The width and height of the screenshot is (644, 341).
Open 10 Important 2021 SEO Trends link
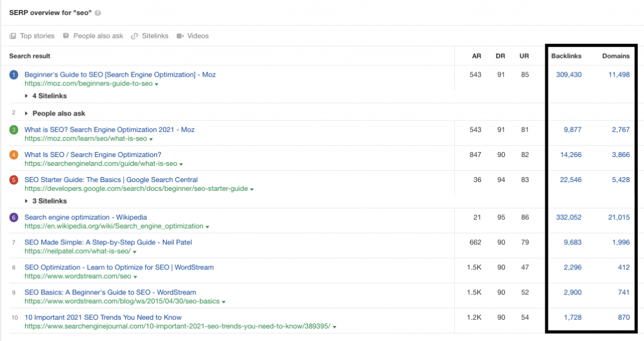pyautogui.click(x=103, y=317)
